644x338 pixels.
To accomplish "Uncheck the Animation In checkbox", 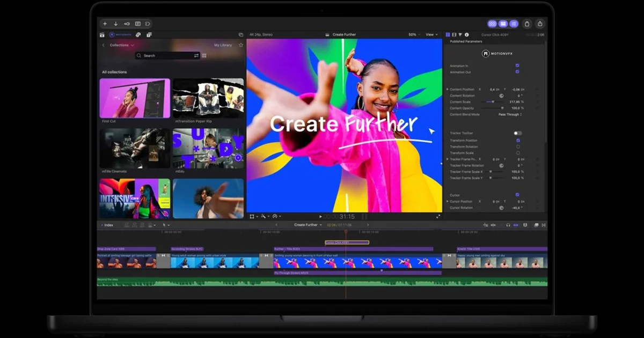I will coord(517,65).
